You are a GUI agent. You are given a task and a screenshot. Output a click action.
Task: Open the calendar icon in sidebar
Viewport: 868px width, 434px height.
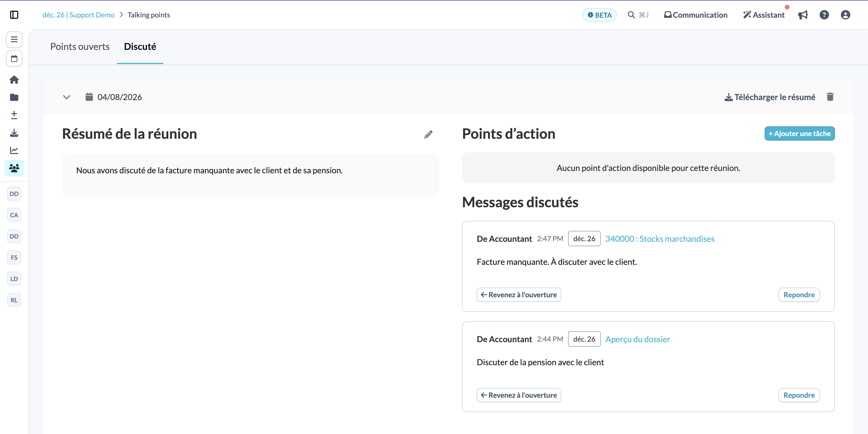pos(14,59)
